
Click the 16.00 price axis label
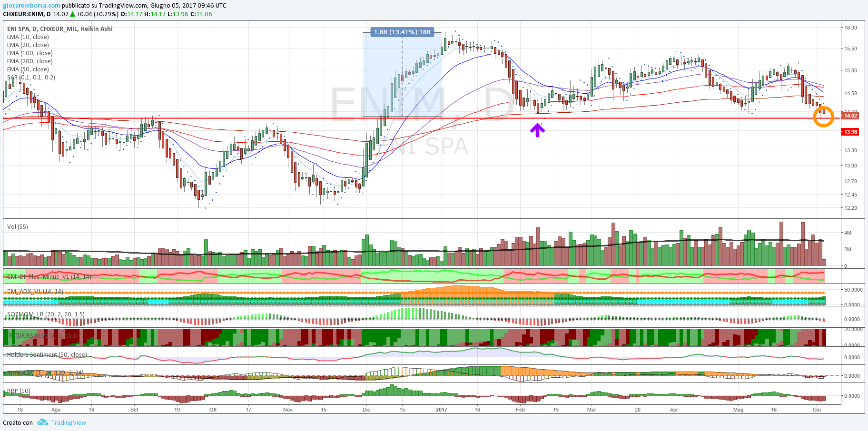point(850,28)
